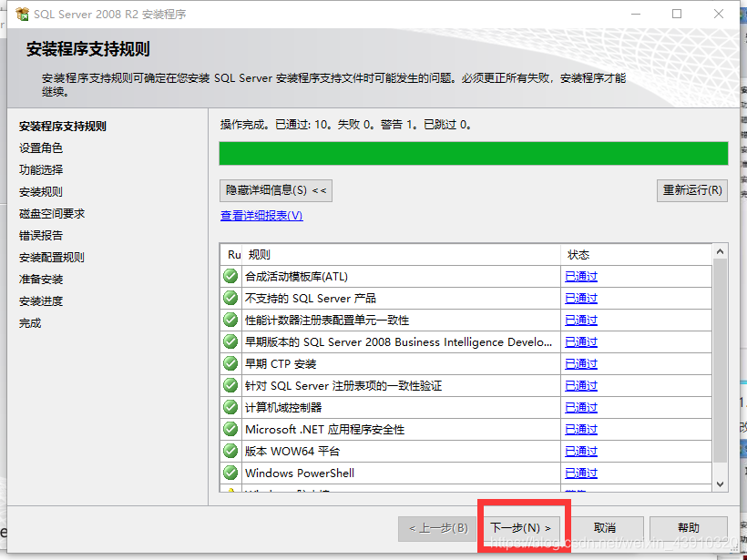The image size is (747, 560).
Task: Click rule text 不支持的 SQL Server 产品
Action: [310, 299]
